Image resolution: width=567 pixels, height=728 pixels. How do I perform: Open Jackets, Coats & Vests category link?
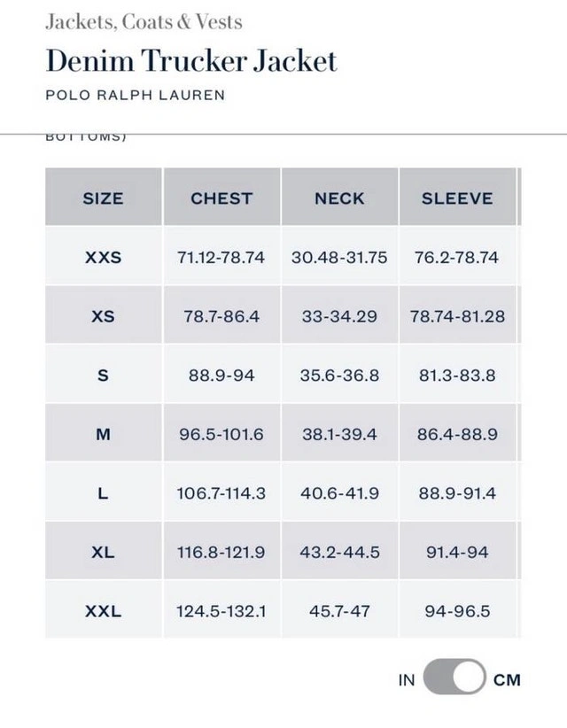144,22
